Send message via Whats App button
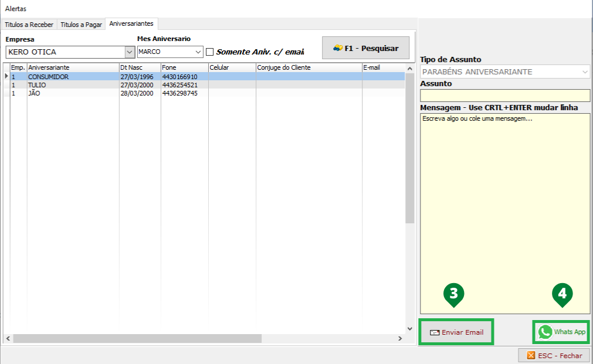This screenshot has height=364, width=593. coord(561,332)
